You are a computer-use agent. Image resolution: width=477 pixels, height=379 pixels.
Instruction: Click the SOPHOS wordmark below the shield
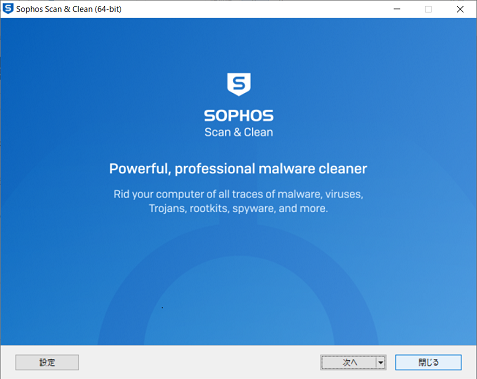tap(239, 116)
